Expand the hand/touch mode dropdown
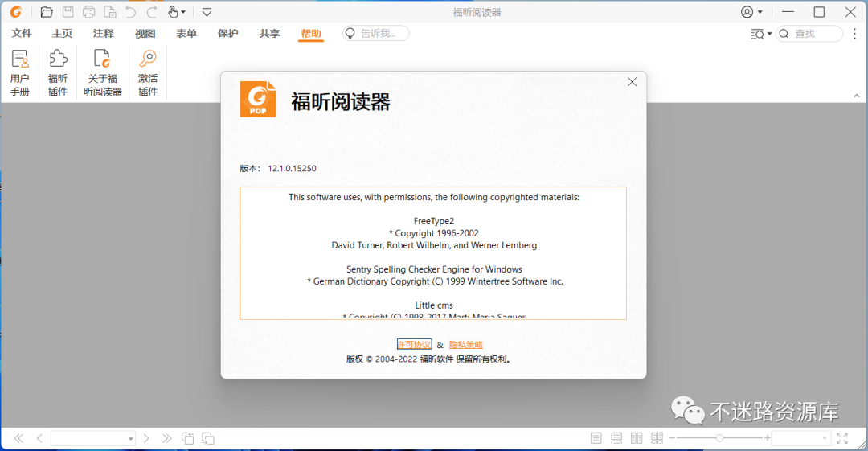Screen dimensions: 868x451 183,12
